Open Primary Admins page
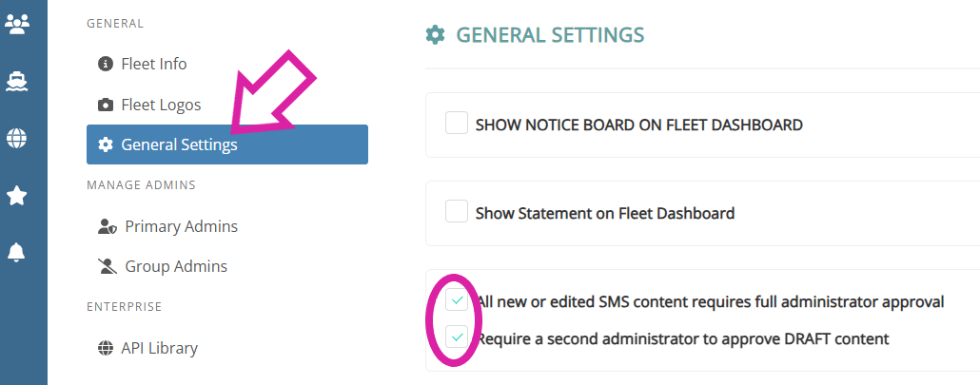The width and height of the screenshot is (980, 385). click(181, 226)
